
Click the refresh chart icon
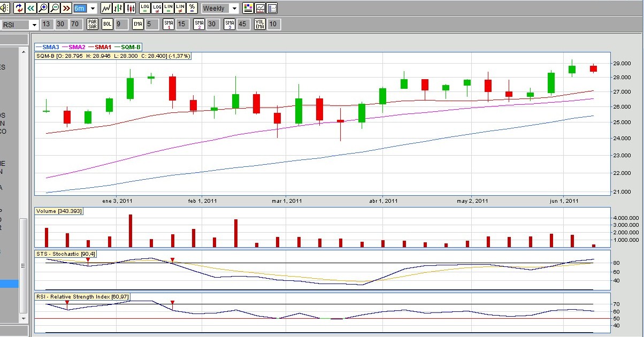[x=19, y=8]
